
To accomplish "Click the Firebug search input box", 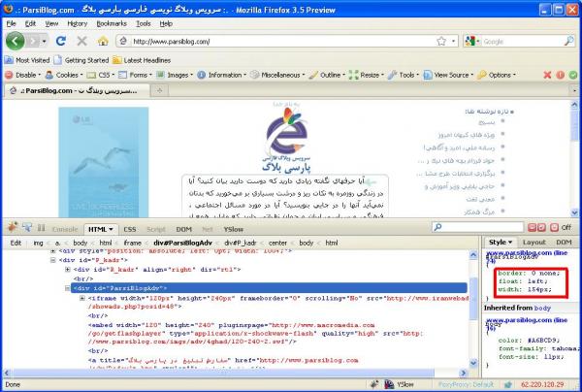I will [x=478, y=227].
